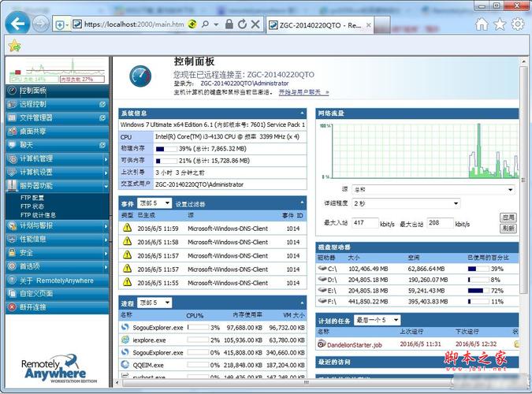The width and height of the screenshot is (532, 394).
Task: Open the favorites star icon at top right
Action: click(x=500, y=24)
